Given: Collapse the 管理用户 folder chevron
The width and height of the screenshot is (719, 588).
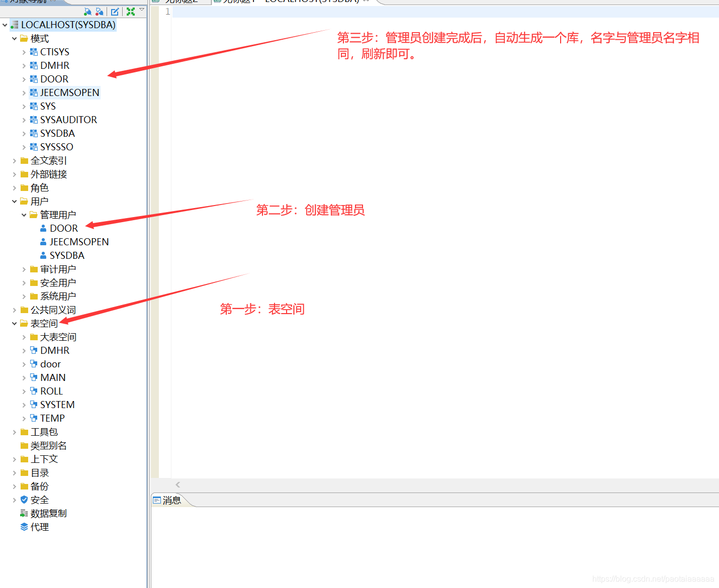Looking at the screenshot, I should pos(24,215).
